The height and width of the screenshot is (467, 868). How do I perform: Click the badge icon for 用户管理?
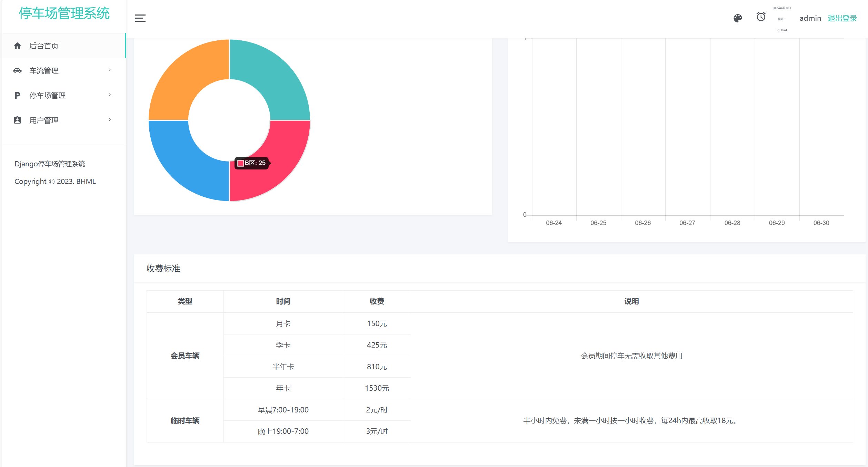point(18,120)
